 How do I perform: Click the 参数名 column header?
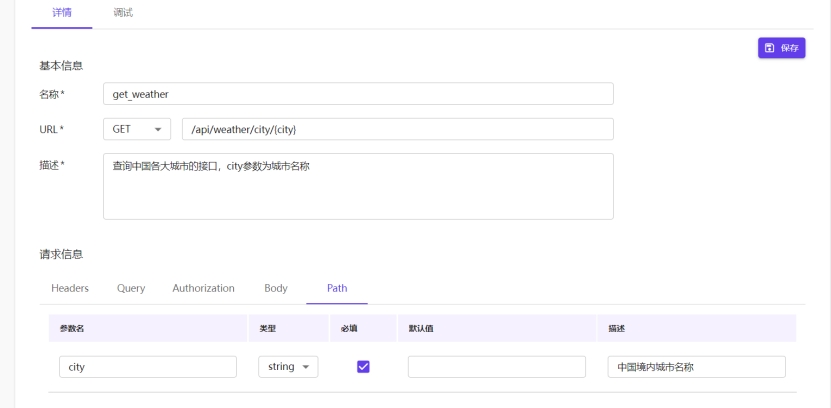pos(72,328)
